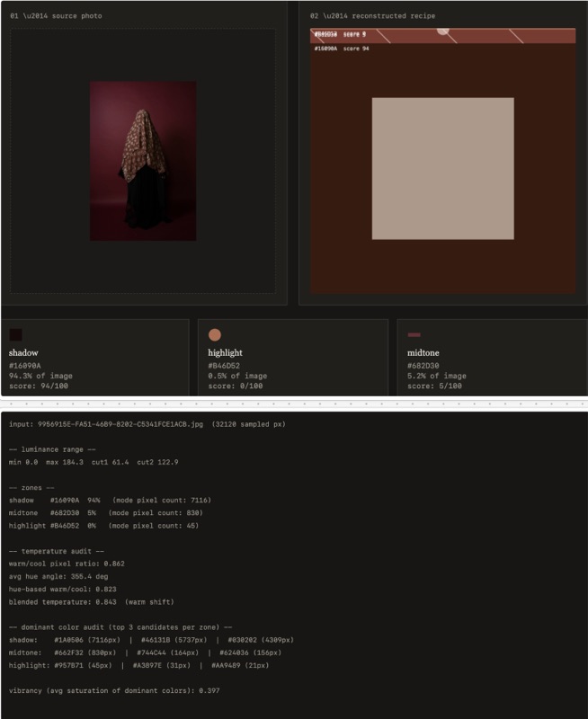The width and height of the screenshot is (588, 719).
Task: Click "hue-based warm/cool: 0.823" line
Action: (x=62, y=590)
